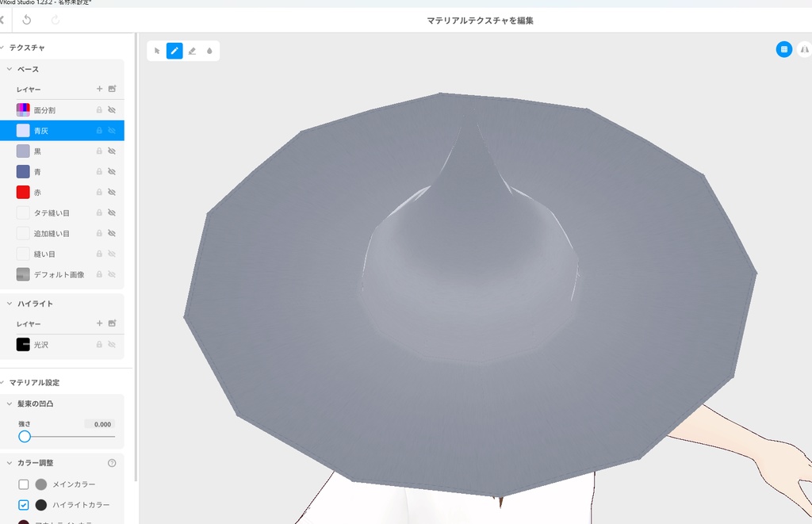Toggle visibility of 青灰 layer
The height and width of the screenshot is (524, 812).
pyautogui.click(x=111, y=131)
